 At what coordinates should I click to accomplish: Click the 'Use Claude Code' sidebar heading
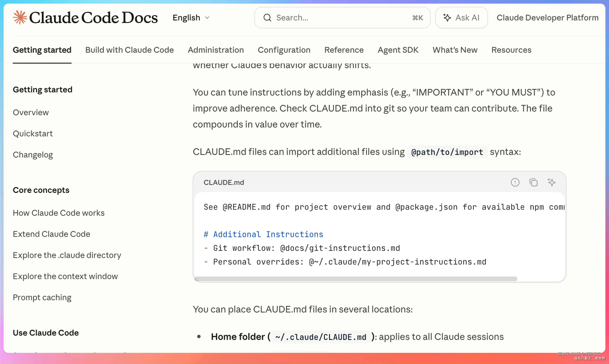[x=46, y=333]
